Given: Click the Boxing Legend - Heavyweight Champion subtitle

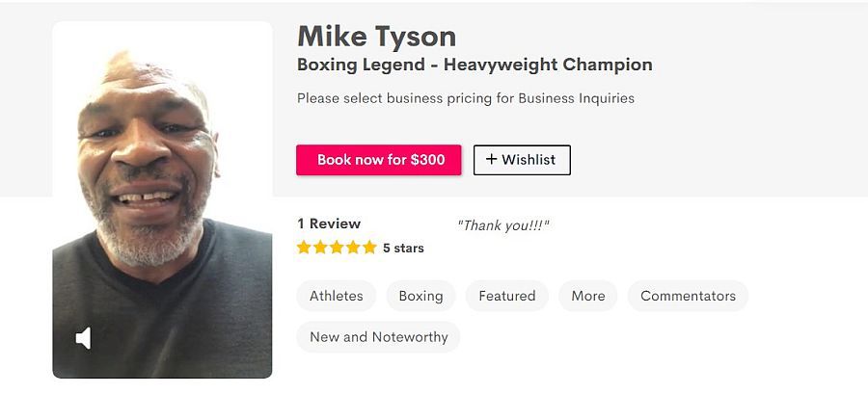Looking at the screenshot, I should [475, 65].
